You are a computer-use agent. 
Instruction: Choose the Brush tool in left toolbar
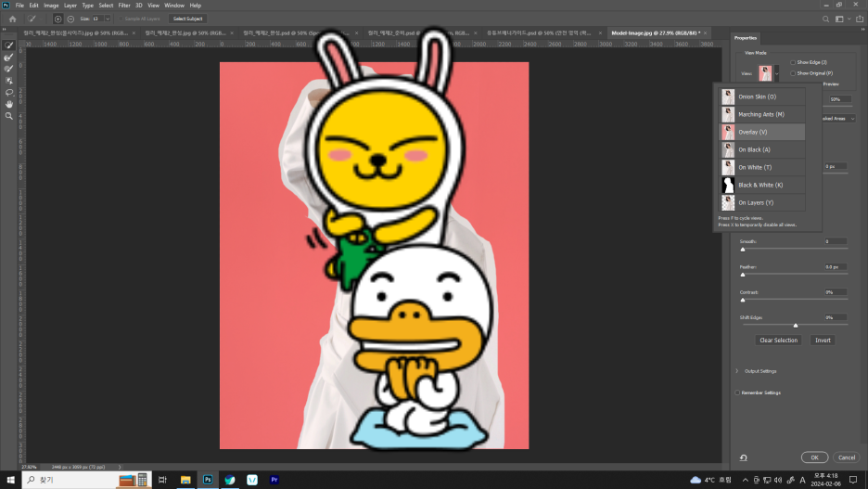9,69
